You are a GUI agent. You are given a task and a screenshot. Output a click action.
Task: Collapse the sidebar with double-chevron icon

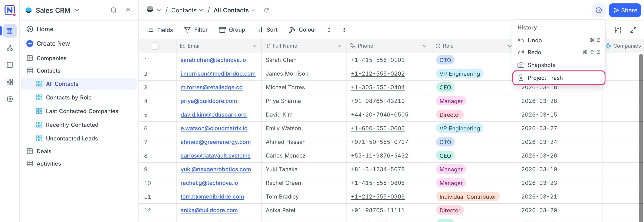pyautogui.click(x=128, y=10)
